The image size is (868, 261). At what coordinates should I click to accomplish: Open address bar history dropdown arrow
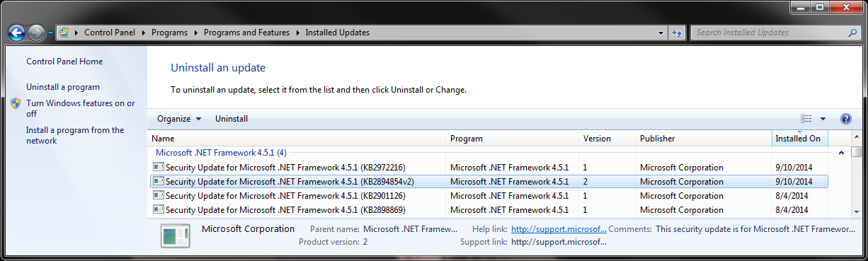pos(661,33)
